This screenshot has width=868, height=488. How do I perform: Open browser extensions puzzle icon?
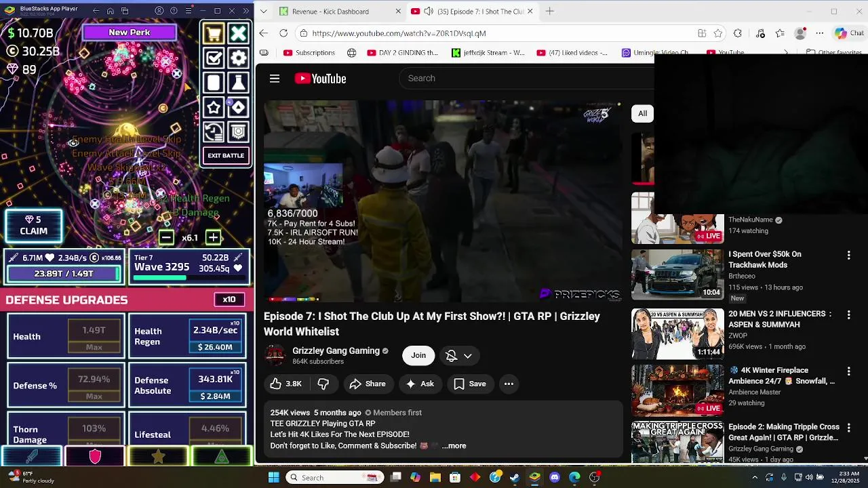738,33
